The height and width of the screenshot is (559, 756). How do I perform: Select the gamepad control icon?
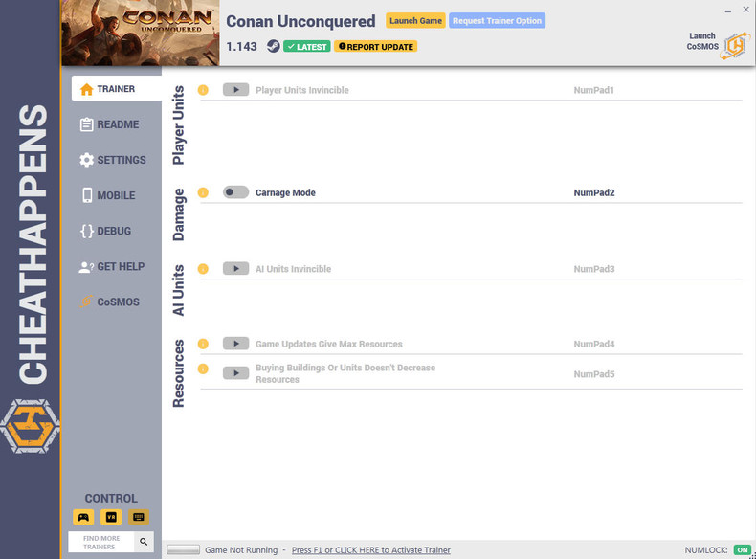83,517
